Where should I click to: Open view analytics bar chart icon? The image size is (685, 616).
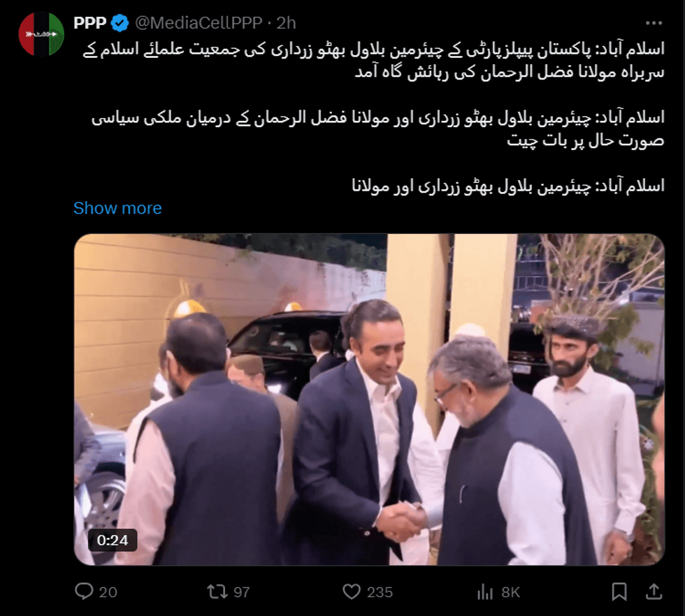coord(485,592)
